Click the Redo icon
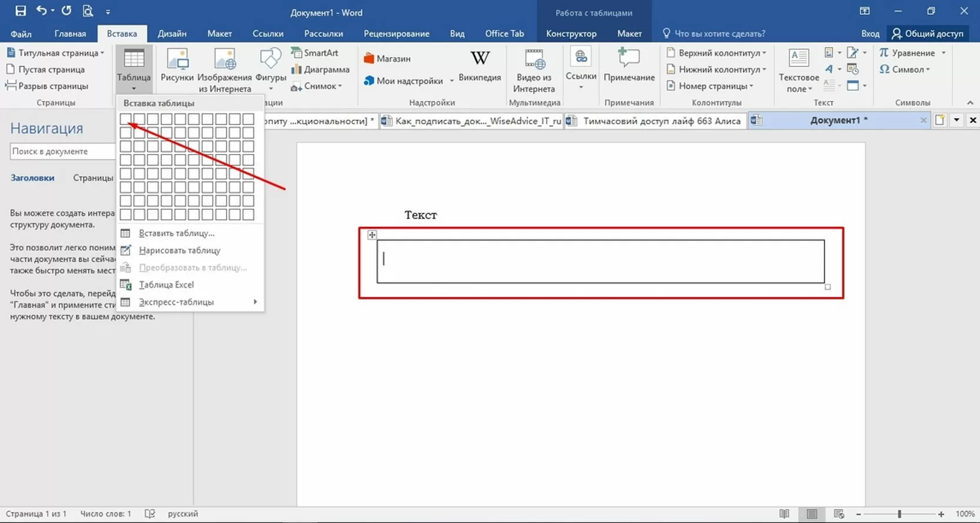Screen dimensions: 980x523 tap(66, 11)
